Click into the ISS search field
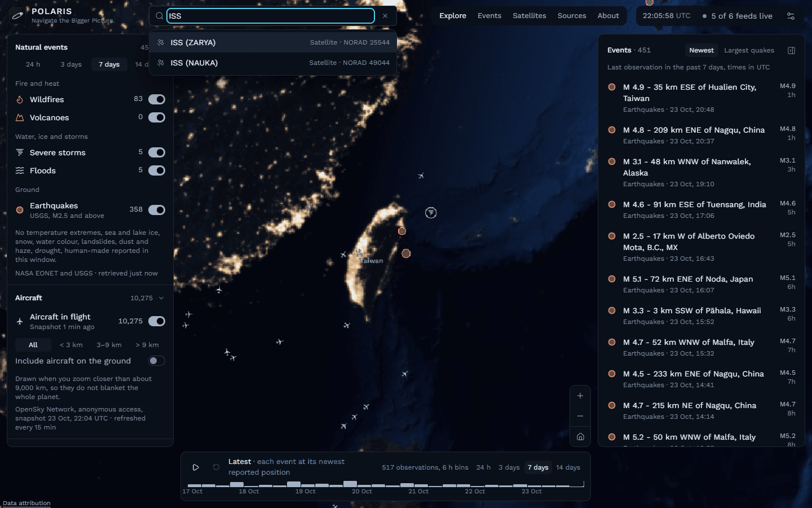The image size is (812, 508). pyautogui.click(x=271, y=16)
